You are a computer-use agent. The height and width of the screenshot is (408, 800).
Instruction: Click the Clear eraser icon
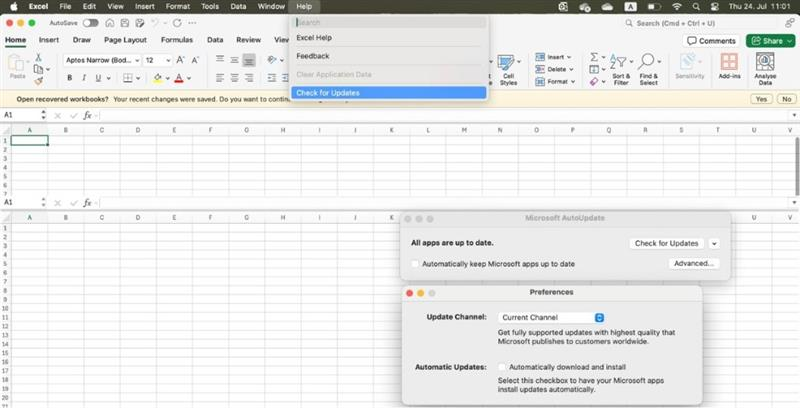click(x=594, y=82)
